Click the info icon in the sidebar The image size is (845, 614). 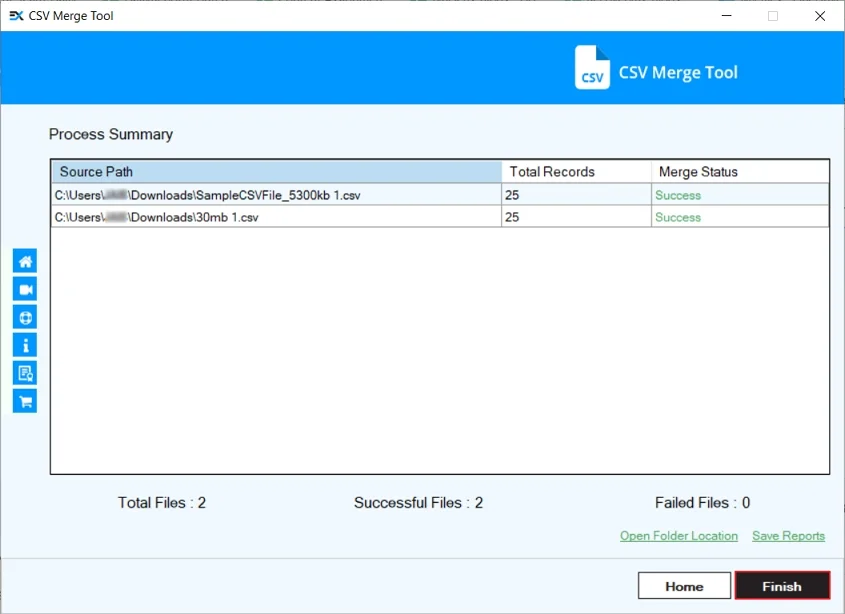point(24,344)
